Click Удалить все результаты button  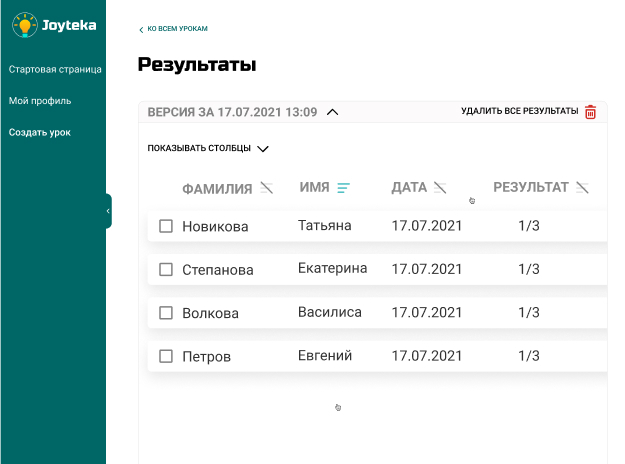(529, 111)
